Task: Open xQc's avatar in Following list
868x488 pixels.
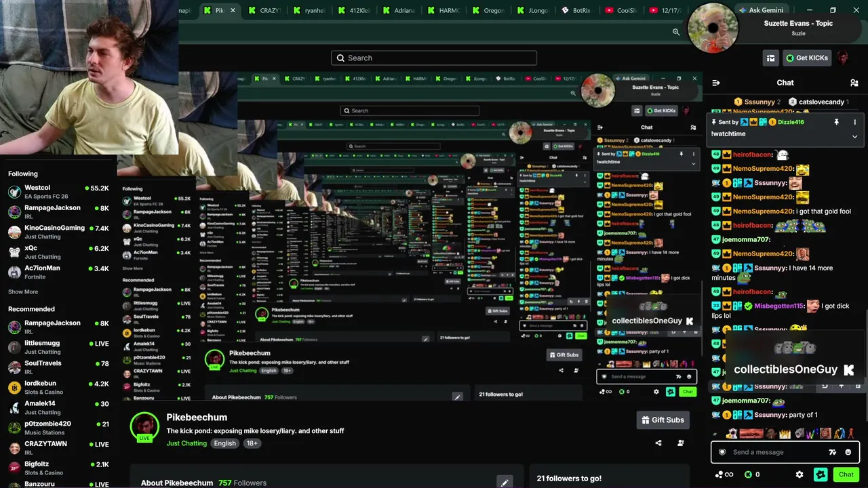Action: (x=14, y=252)
